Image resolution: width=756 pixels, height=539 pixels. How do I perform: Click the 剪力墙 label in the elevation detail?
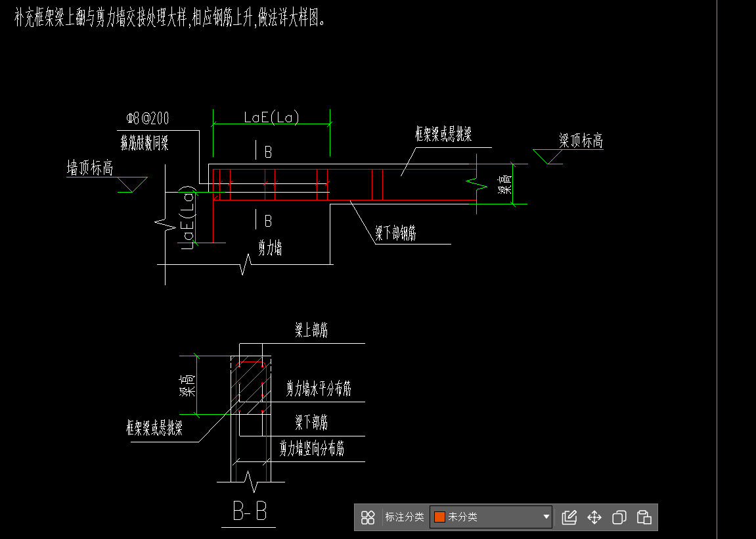(x=270, y=248)
